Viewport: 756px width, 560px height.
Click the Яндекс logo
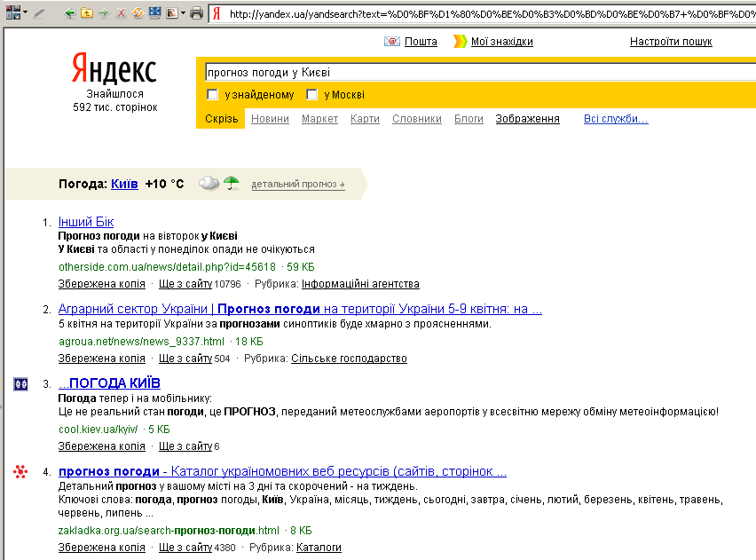pos(114,68)
